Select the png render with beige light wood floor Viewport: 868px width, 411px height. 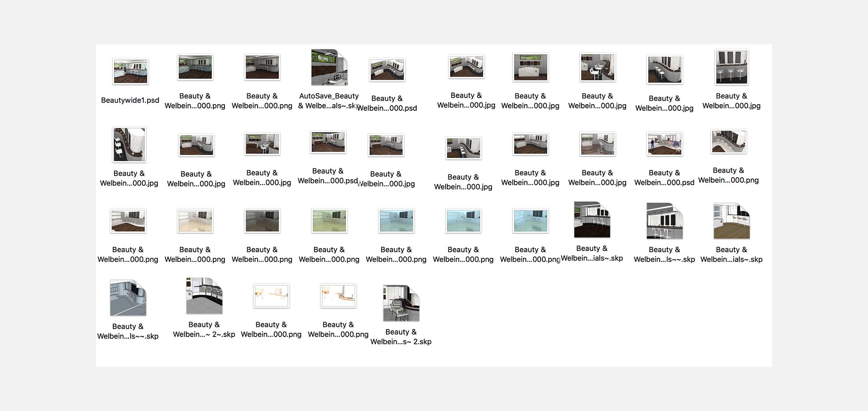click(196, 221)
